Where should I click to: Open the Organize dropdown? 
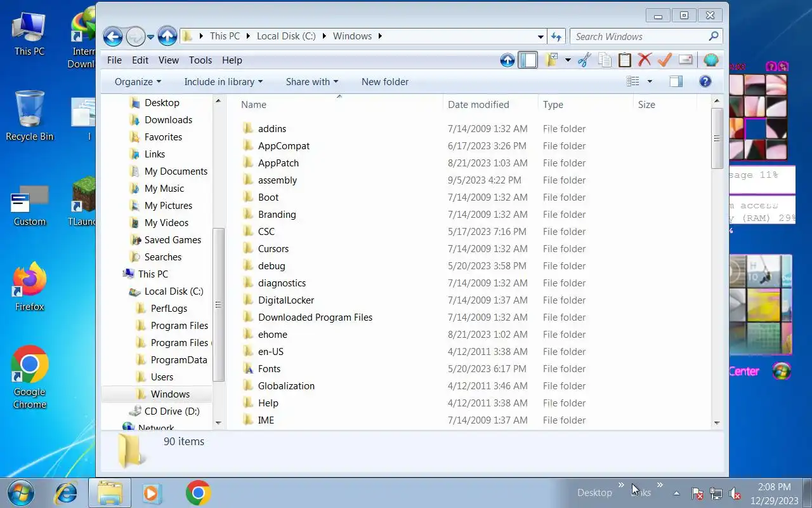point(138,81)
